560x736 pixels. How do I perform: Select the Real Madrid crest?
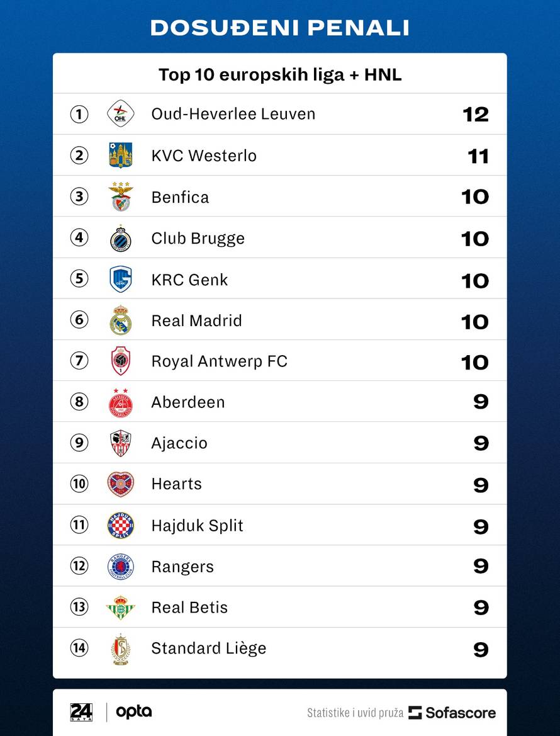pyautogui.click(x=120, y=320)
